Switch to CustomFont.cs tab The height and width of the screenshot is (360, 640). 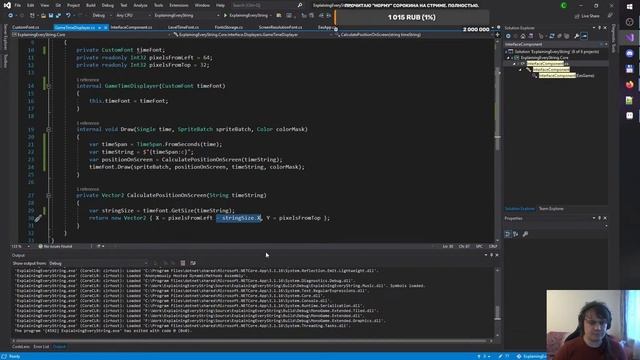click(25, 27)
